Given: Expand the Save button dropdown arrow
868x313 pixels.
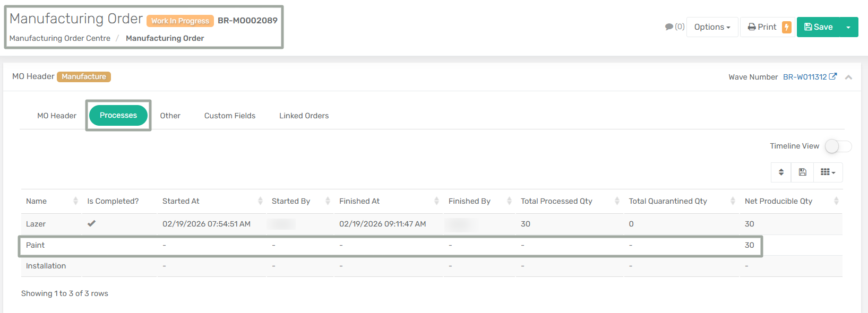Looking at the screenshot, I should click(x=848, y=27).
